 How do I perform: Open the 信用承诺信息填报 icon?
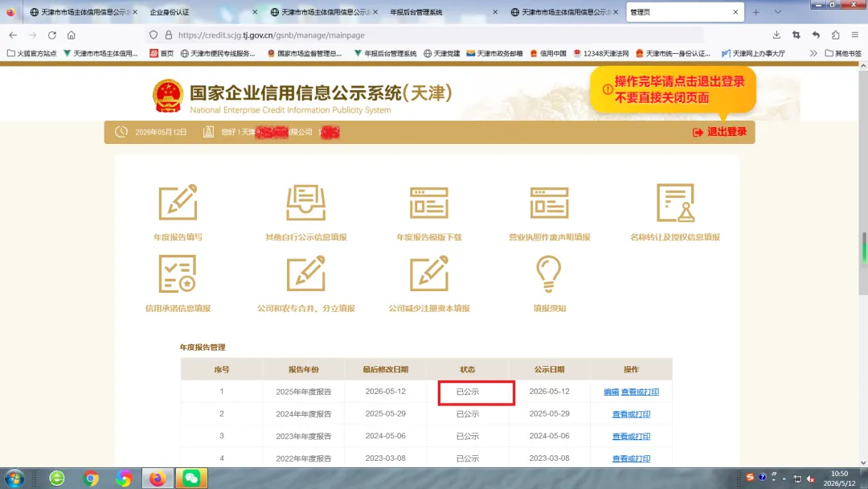tap(178, 273)
